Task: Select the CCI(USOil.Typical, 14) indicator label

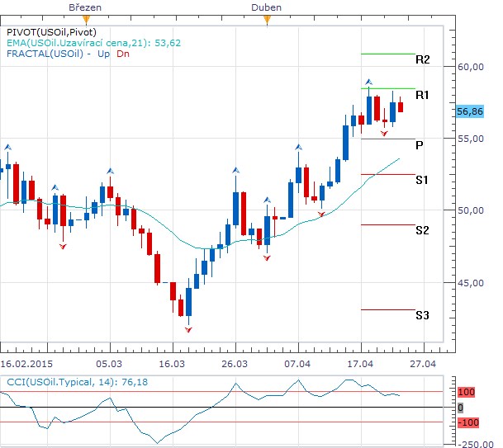Action: [x=78, y=382]
